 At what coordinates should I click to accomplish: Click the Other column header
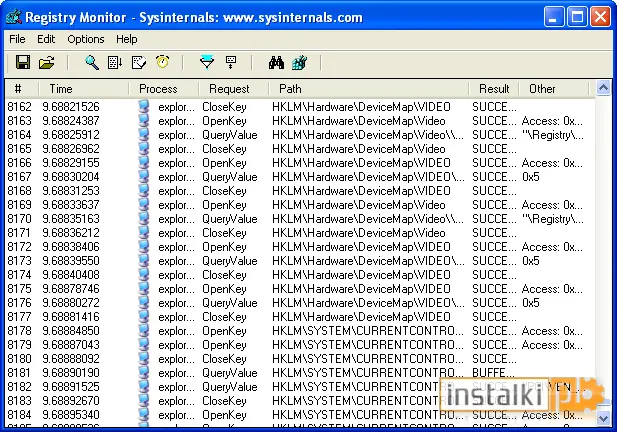point(554,89)
